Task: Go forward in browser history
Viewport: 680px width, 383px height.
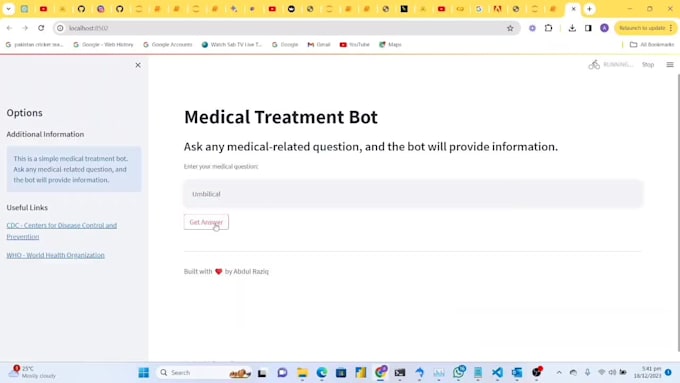Action: [x=25, y=28]
